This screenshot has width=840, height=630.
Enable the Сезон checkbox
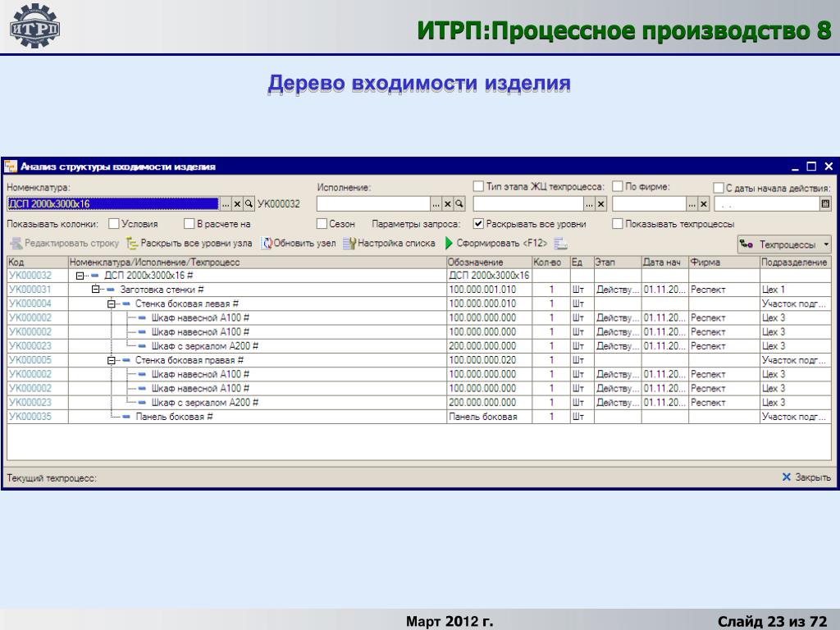coord(322,223)
